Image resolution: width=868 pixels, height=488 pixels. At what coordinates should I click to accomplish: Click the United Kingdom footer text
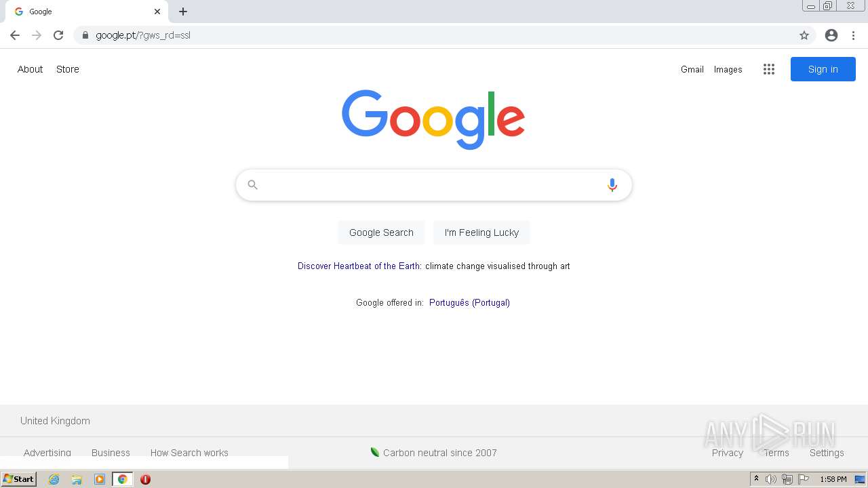[55, 421]
